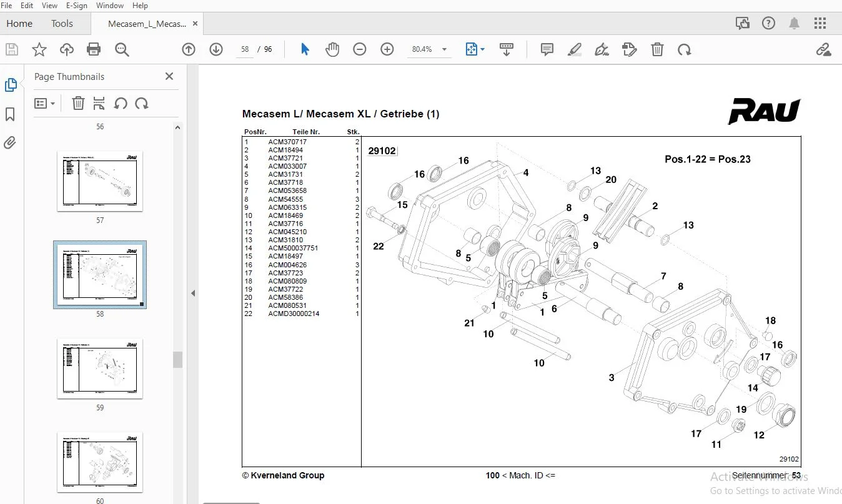Delete the selected thumbnail page in the panel
This screenshot has width=842, height=504.
(78, 103)
